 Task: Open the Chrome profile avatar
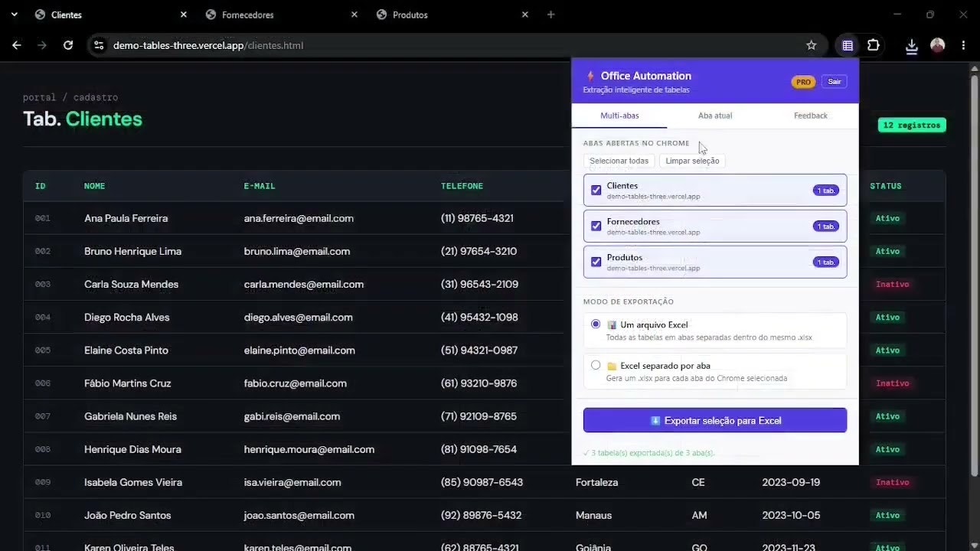click(x=937, y=45)
